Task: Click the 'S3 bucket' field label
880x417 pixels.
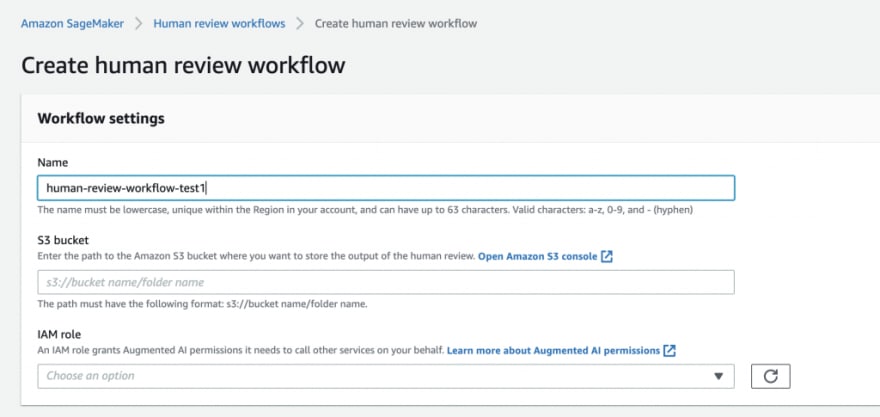Action: (x=63, y=240)
